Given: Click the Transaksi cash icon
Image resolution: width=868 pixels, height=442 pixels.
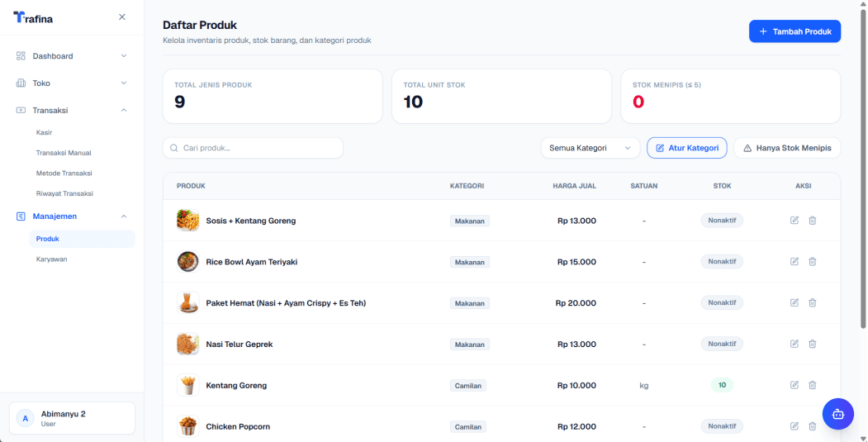Looking at the screenshot, I should [21, 110].
